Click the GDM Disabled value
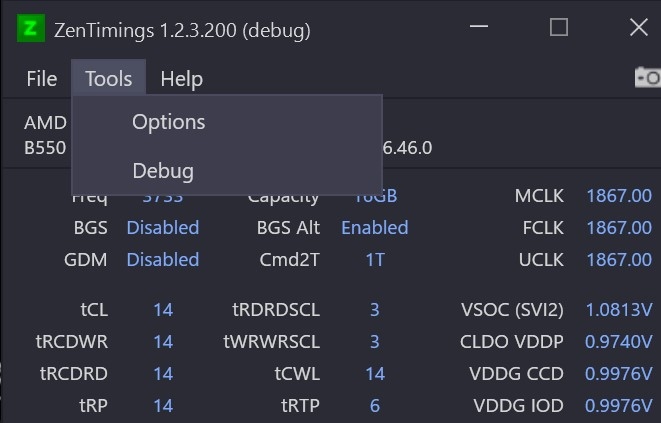 pyautogui.click(x=163, y=260)
